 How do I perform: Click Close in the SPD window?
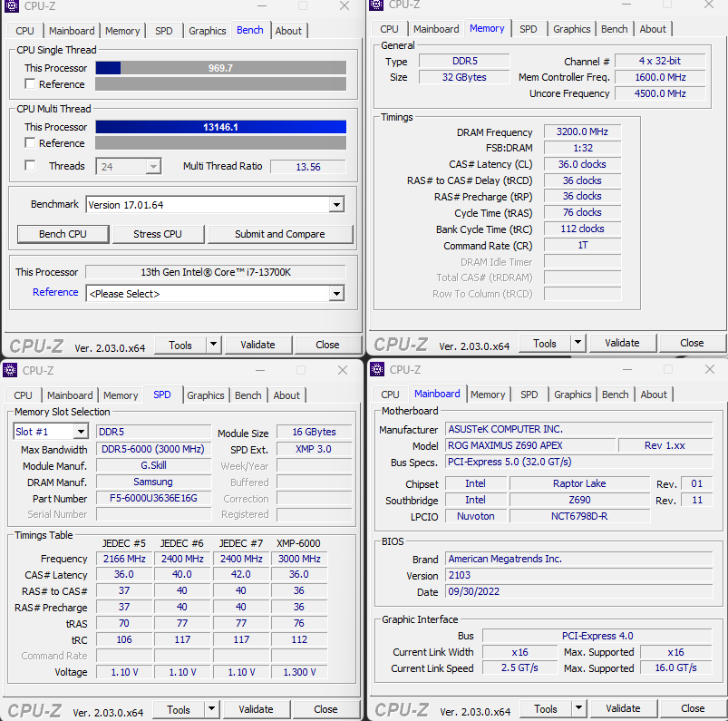[325, 709]
